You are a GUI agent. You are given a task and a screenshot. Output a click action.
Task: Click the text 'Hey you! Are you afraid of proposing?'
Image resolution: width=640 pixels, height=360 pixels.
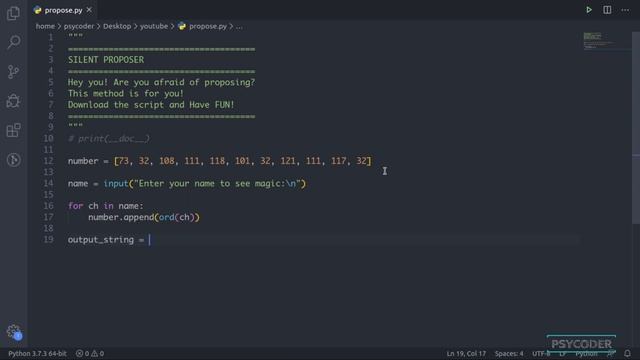161,82
